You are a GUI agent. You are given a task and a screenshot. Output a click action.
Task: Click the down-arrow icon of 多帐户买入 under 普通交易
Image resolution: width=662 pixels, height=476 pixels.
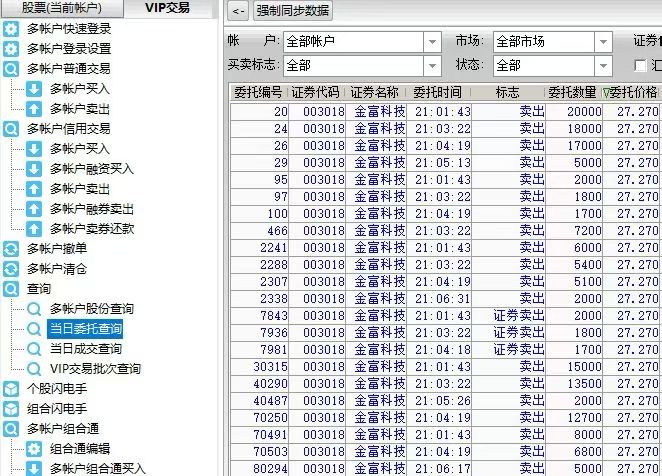tap(34, 89)
